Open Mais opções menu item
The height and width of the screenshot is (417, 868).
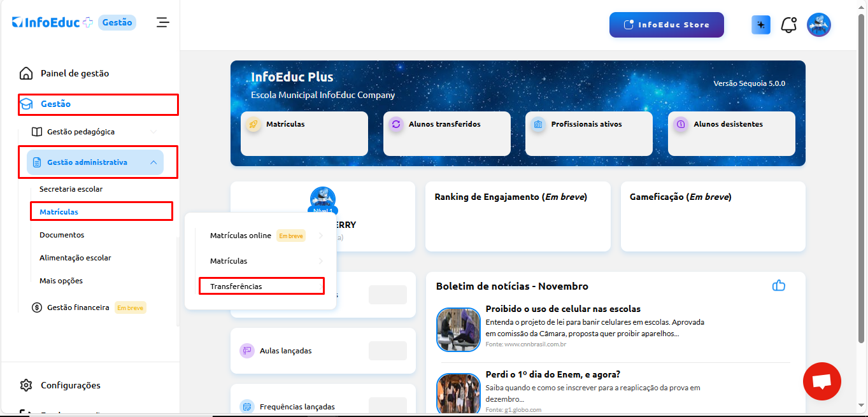coord(61,281)
